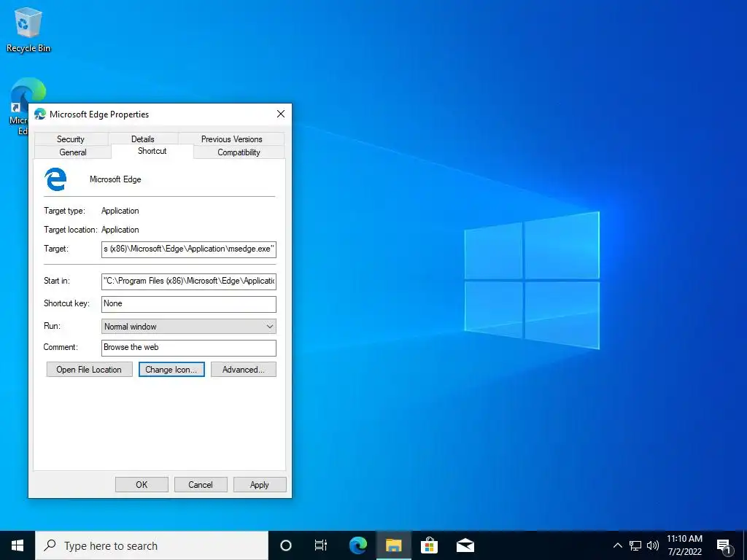Click the network status tray icon
The height and width of the screenshot is (560, 747).
click(x=635, y=545)
